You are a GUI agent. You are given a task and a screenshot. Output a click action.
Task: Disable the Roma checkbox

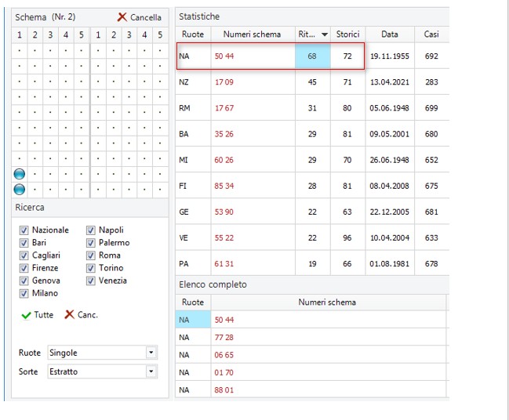click(x=90, y=255)
